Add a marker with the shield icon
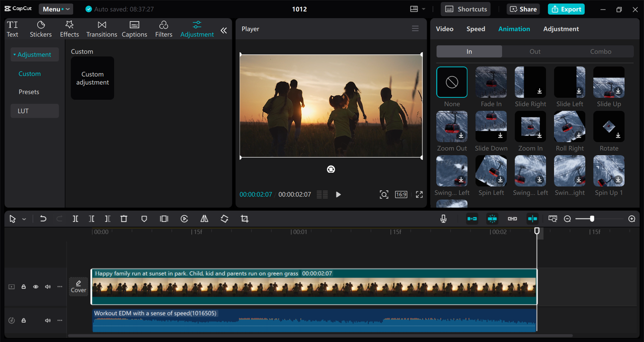This screenshot has height=342, width=644. tap(144, 219)
